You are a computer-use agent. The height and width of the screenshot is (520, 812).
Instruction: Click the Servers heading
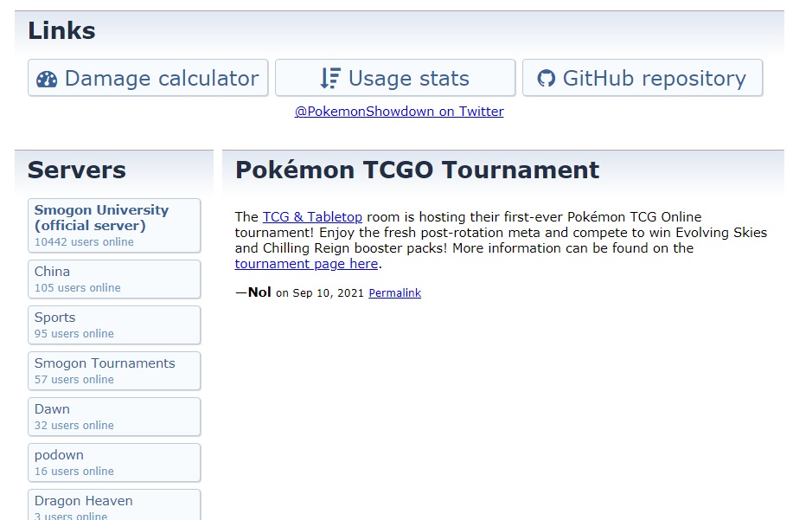[x=77, y=170]
